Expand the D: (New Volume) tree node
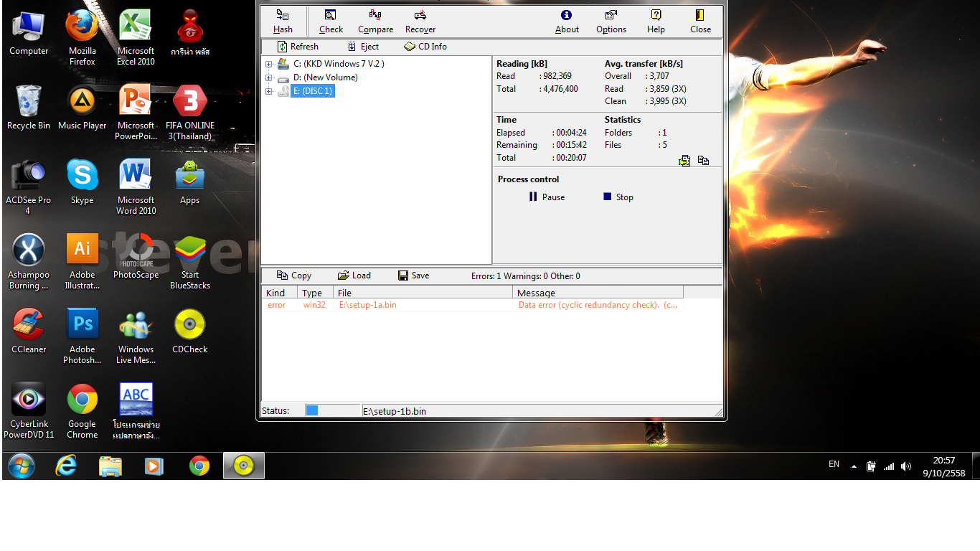 point(268,77)
